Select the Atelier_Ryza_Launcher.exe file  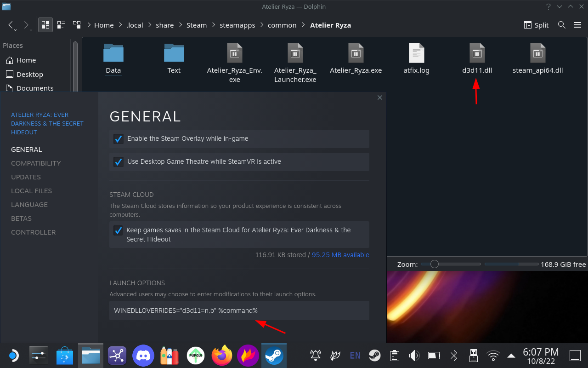click(x=295, y=63)
